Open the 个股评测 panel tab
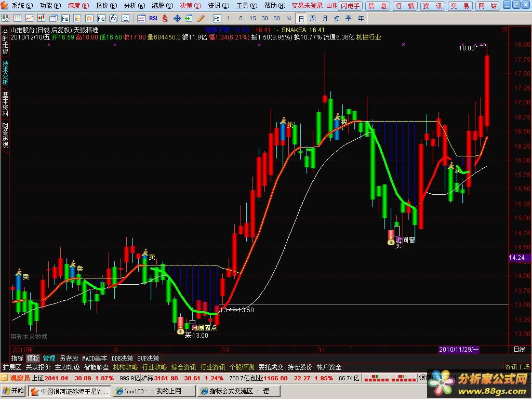Viewport: 532px width, 399px height. tap(242, 367)
